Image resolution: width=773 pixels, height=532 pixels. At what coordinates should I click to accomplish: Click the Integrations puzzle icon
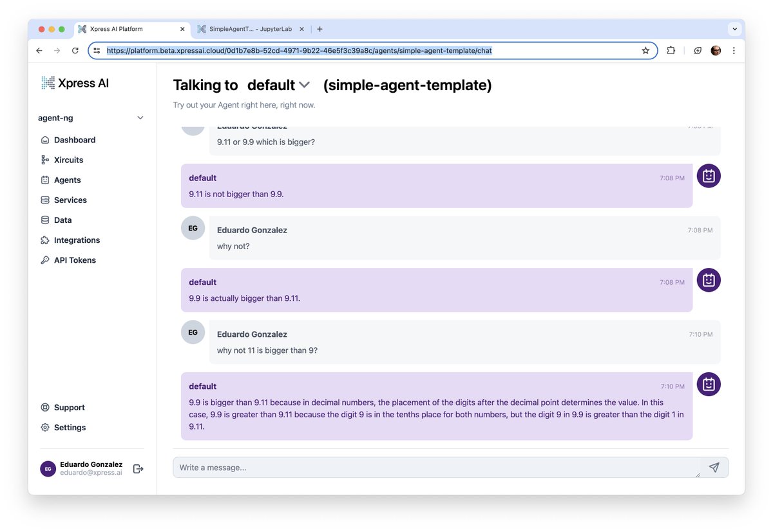point(45,240)
